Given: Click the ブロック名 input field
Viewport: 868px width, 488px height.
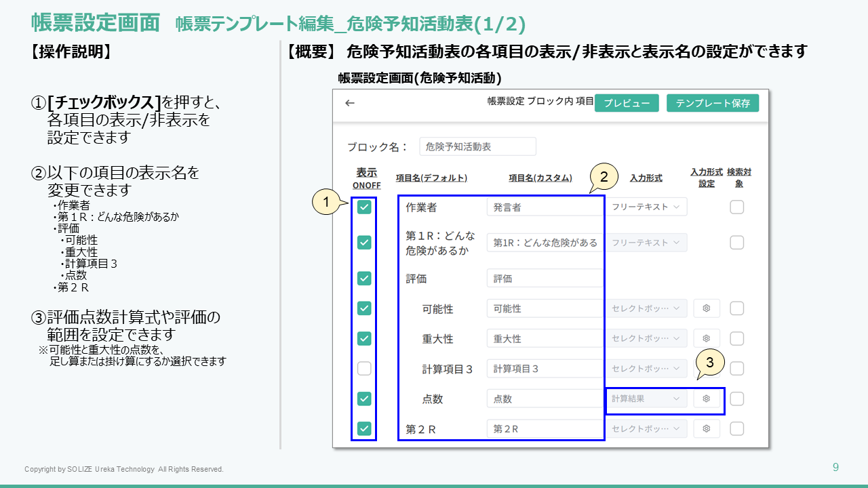Looking at the screenshot, I should coord(477,146).
